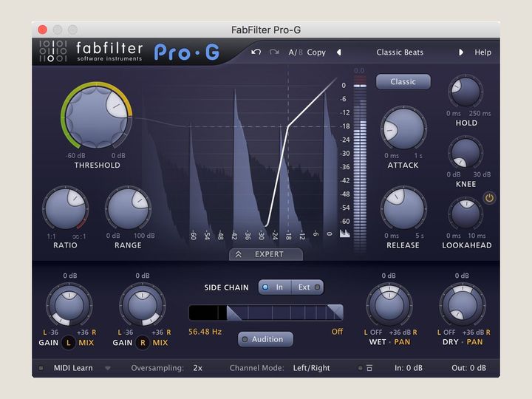Screen dimensions: 532x399
Task: Click the Lookahead knob
Action: click(465, 214)
